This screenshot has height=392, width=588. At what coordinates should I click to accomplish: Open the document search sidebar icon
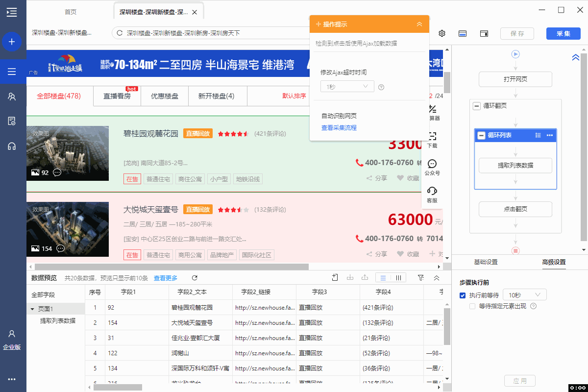click(12, 121)
